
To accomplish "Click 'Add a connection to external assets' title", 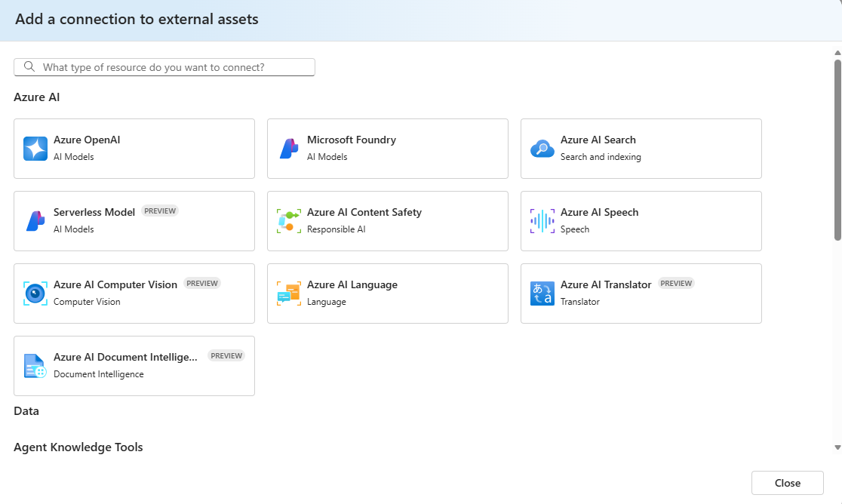I will [x=137, y=20].
